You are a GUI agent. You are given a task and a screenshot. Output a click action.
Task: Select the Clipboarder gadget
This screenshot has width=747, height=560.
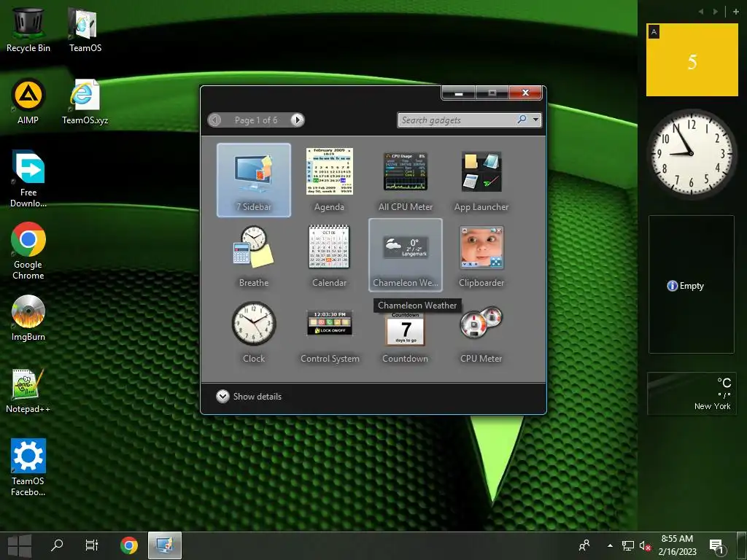(x=481, y=256)
